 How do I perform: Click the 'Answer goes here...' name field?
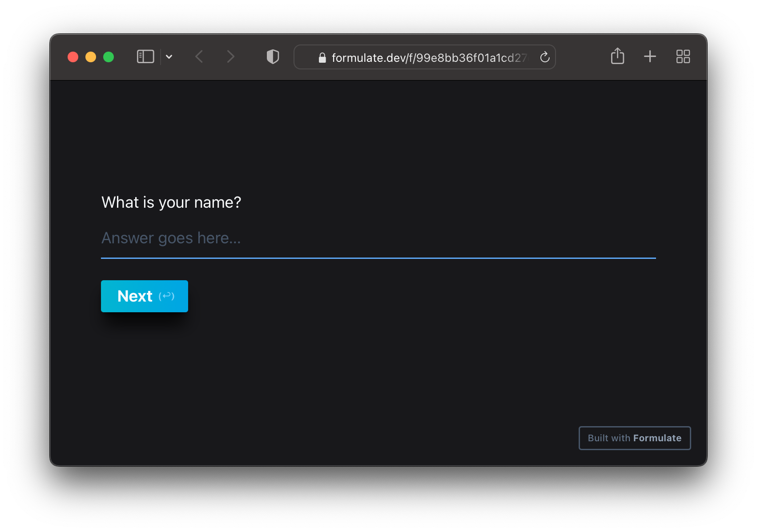pyautogui.click(x=378, y=238)
